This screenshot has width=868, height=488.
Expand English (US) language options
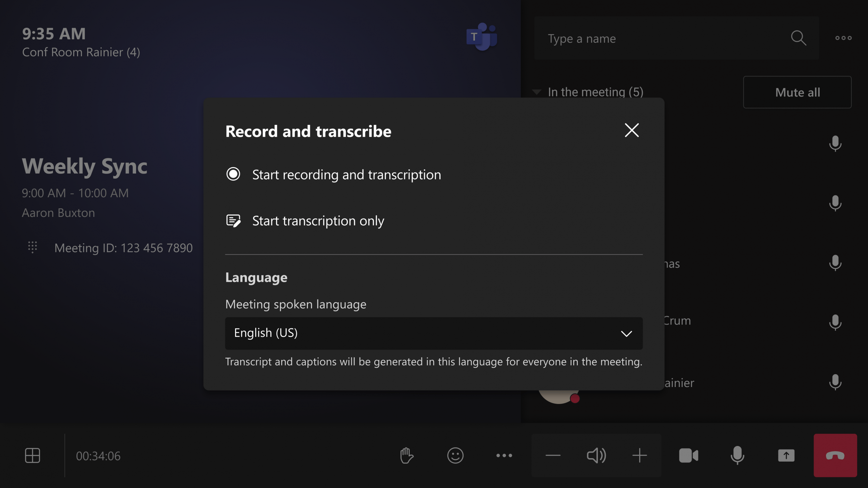[626, 333]
